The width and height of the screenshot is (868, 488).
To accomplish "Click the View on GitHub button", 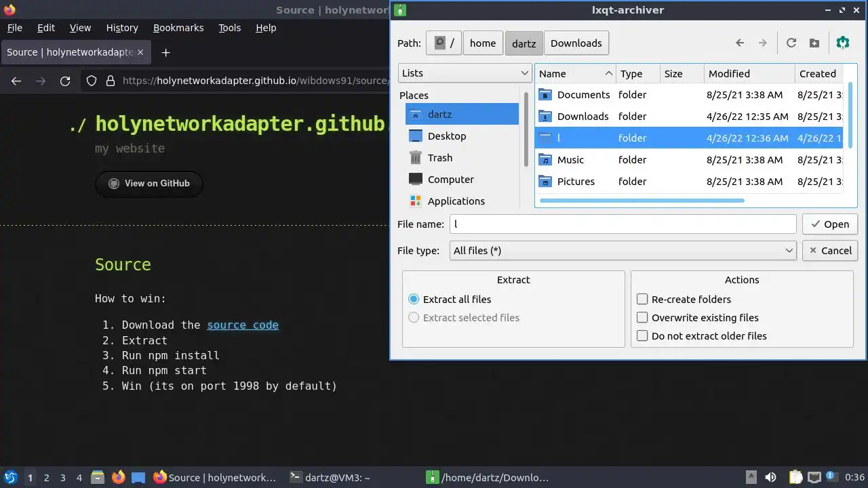I will (149, 184).
